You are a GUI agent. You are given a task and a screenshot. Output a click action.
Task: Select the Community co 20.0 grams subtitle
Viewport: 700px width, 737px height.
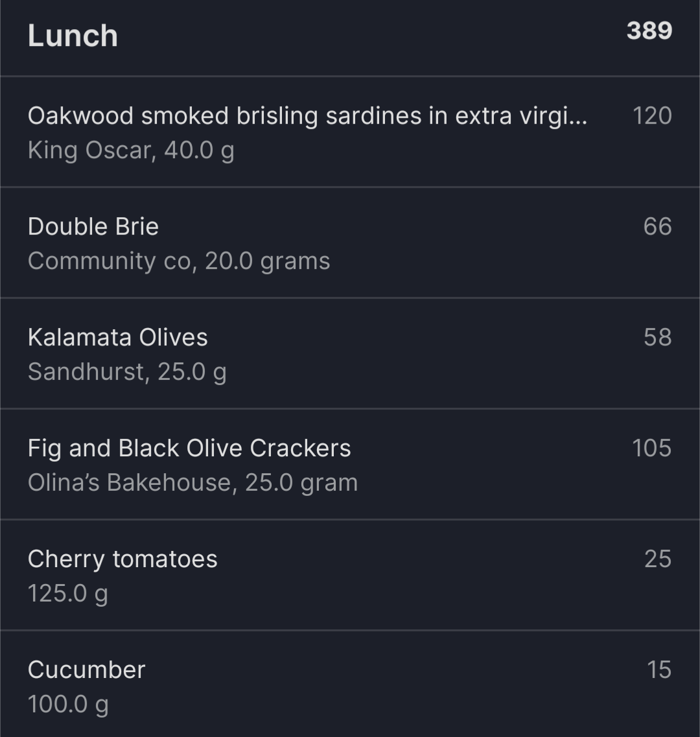click(179, 261)
